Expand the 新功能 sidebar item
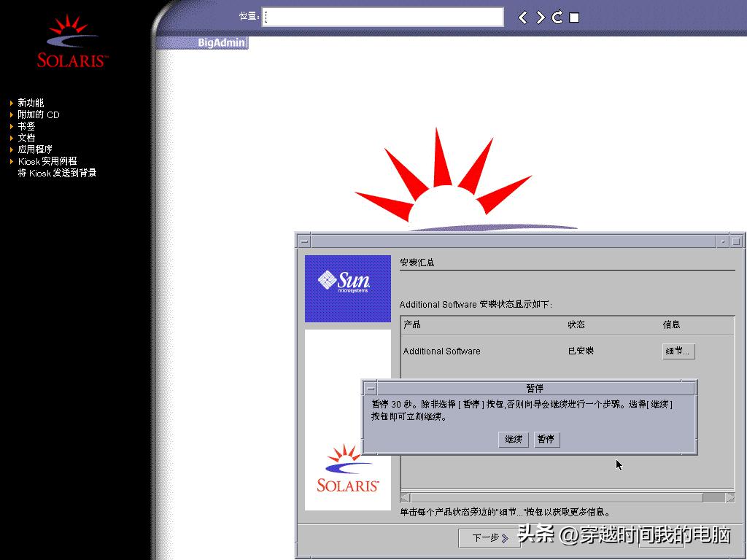 [31, 103]
